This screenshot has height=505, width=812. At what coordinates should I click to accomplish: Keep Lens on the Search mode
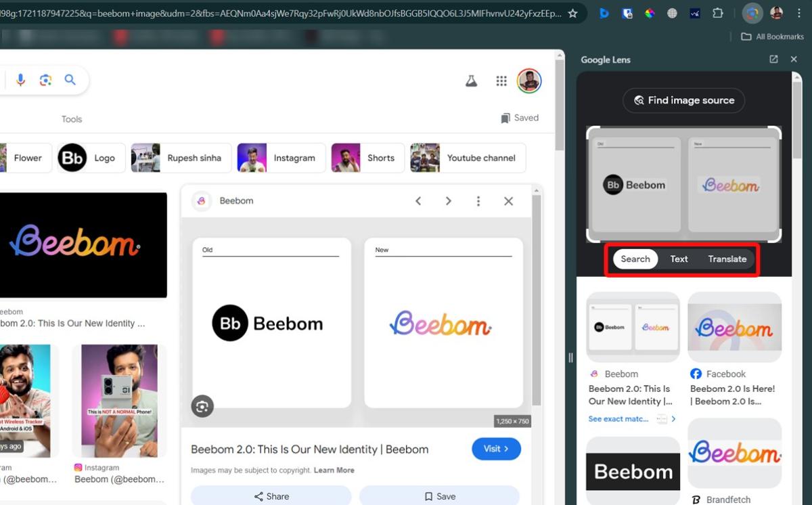(x=635, y=259)
